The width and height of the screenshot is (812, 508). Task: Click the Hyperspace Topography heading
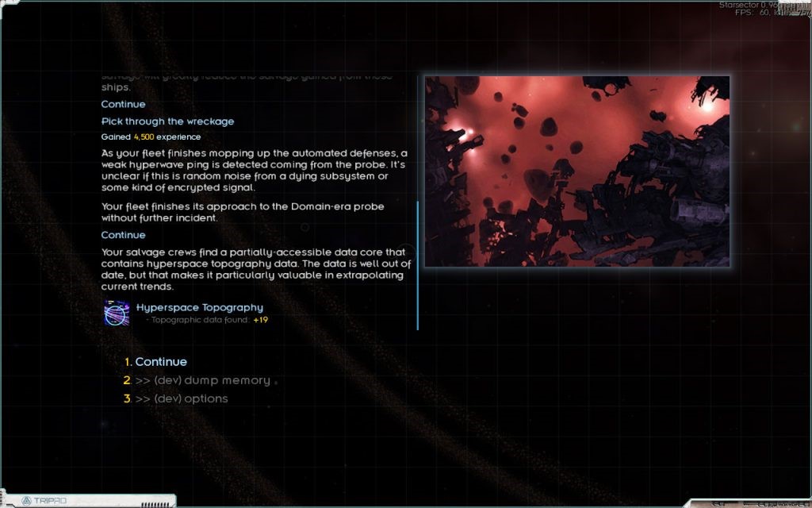click(x=199, y=307)
